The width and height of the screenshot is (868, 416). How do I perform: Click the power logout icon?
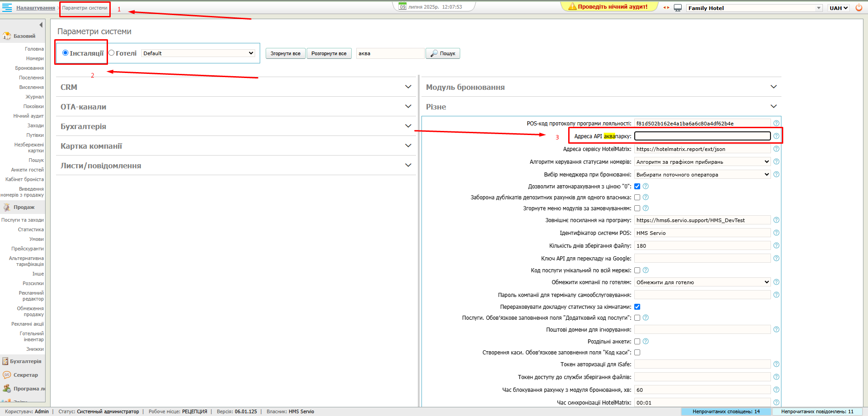859,8
